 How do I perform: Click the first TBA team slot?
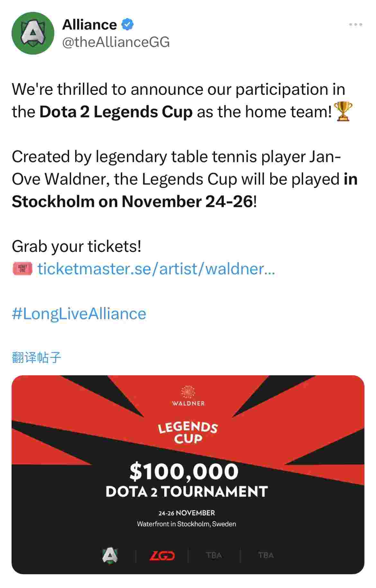click(214, 555)
